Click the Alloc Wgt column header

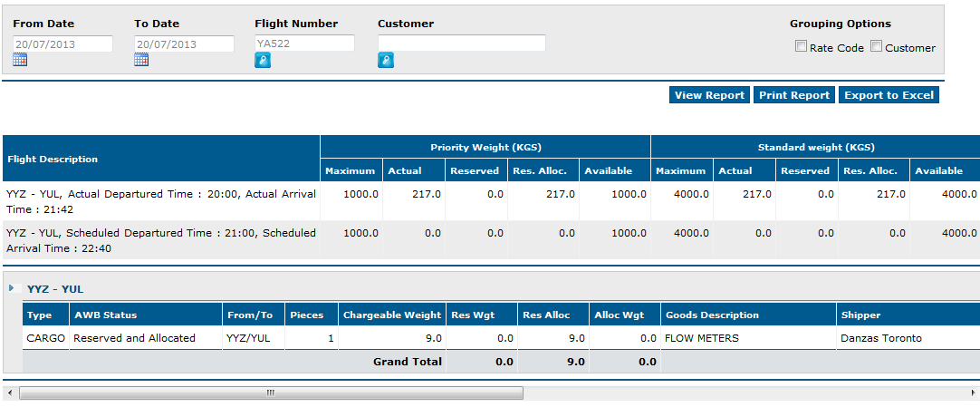point(625,315)
